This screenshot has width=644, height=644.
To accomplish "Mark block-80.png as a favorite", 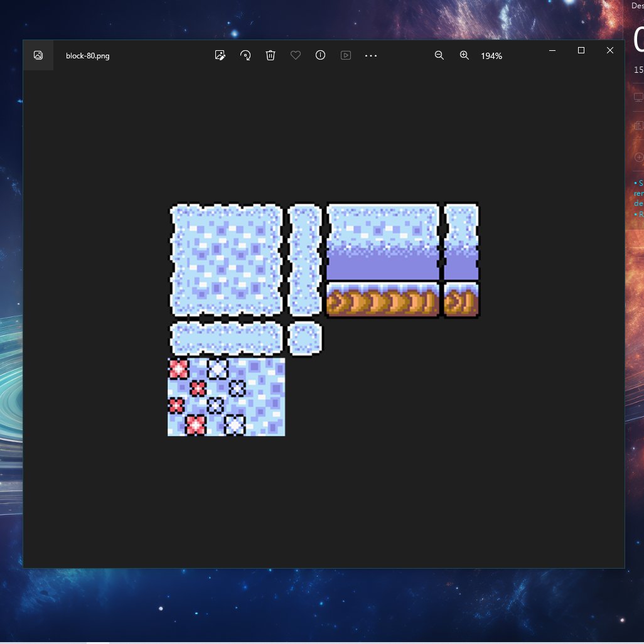I will click(296, 55).
